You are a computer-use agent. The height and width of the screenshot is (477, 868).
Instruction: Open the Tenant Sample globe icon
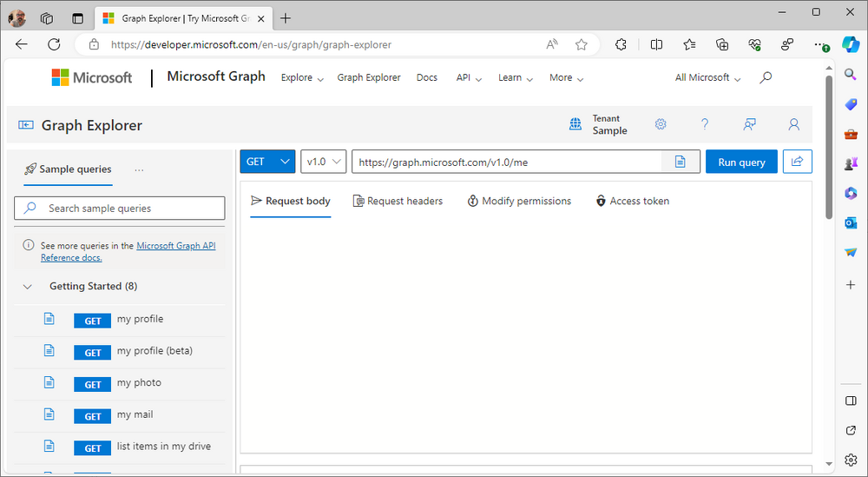click(575, 124)
